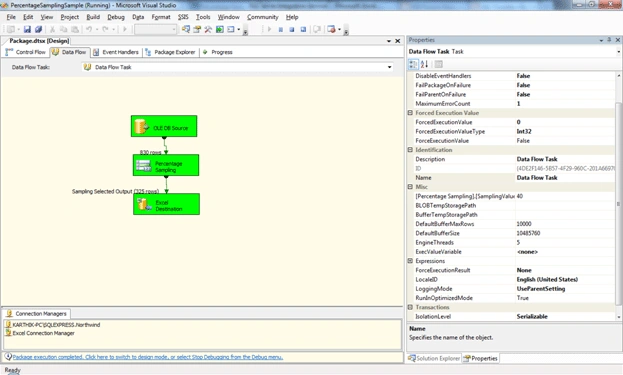Open Properties window position dropdown
This screenshot has width=623, height=375.
click(x=601, y=40)
